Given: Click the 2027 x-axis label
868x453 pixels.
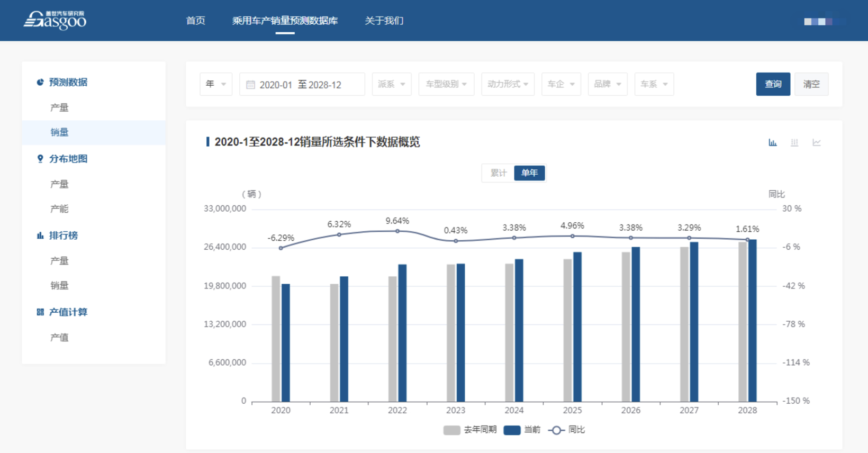Looking at the screenshot, I should [689, 410].
